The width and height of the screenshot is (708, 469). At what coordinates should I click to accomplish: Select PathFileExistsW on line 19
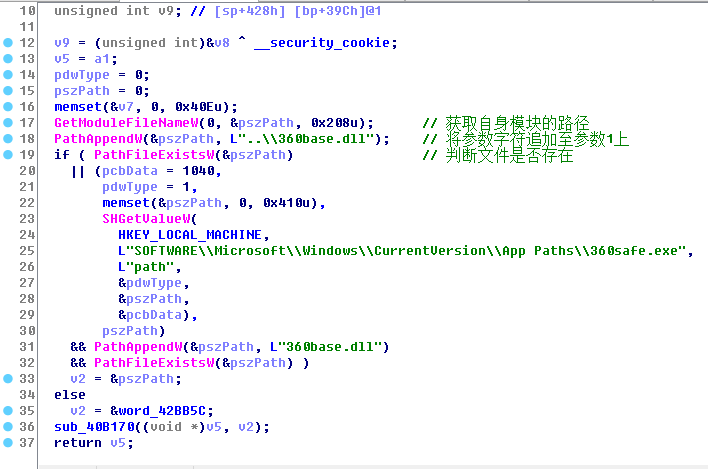point(154,155)
